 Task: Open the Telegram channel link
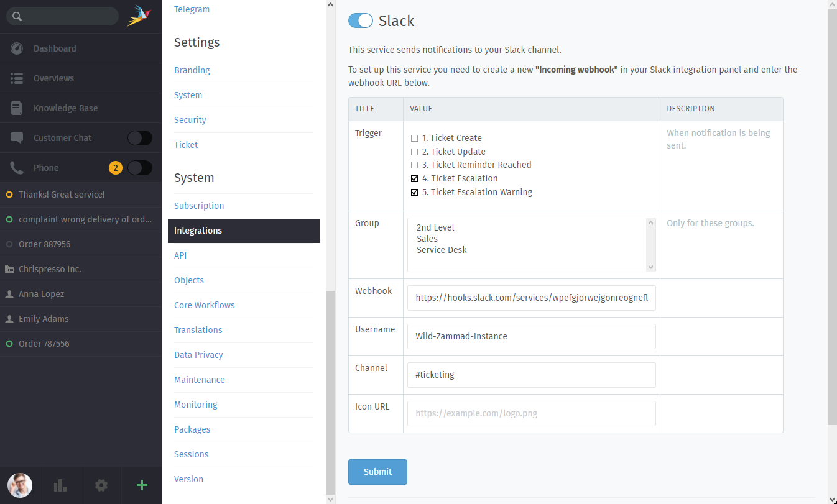point(192,9)
